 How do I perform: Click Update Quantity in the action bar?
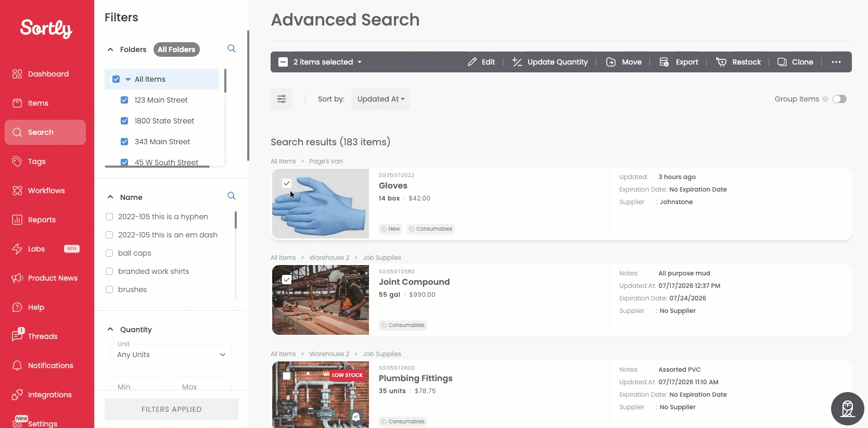pyautogui.click(x=550, y=62)
